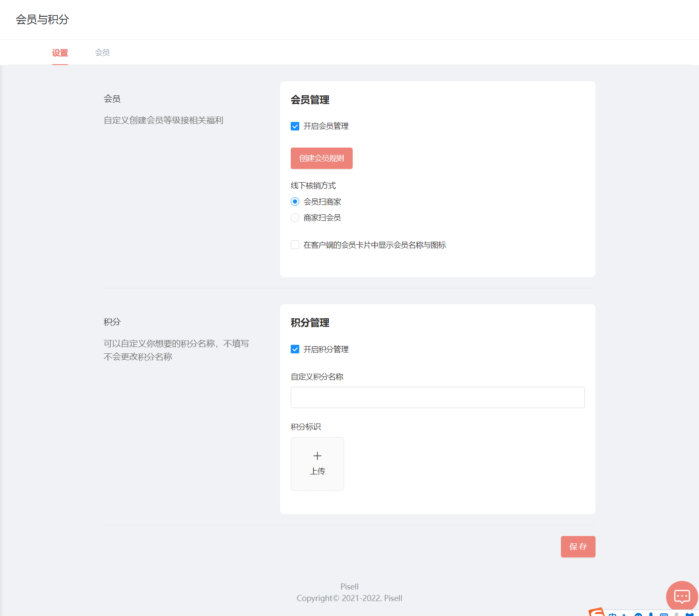Click the 积分标识 label
This screenshot has width=699, height=616.
tap(306, 427)
